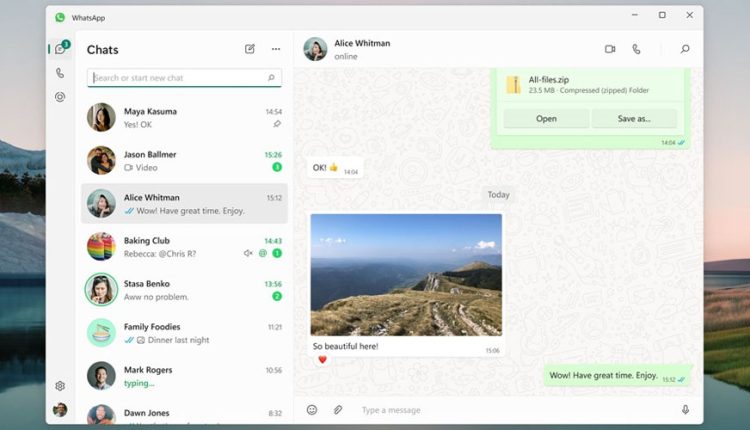Click the search magnifier in chat search box
The height and width of the screenshot is (430, 750).
[271, 77]
